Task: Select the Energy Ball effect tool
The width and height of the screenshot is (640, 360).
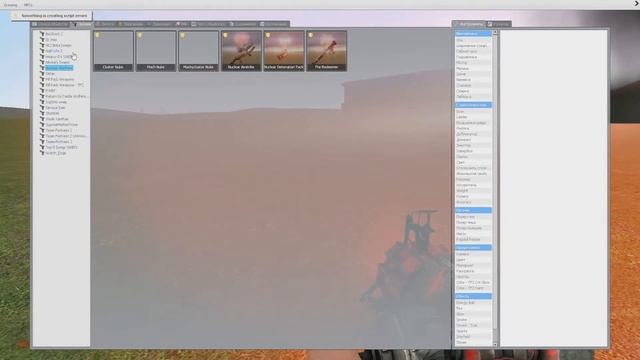Action: [x=473, y=303]
